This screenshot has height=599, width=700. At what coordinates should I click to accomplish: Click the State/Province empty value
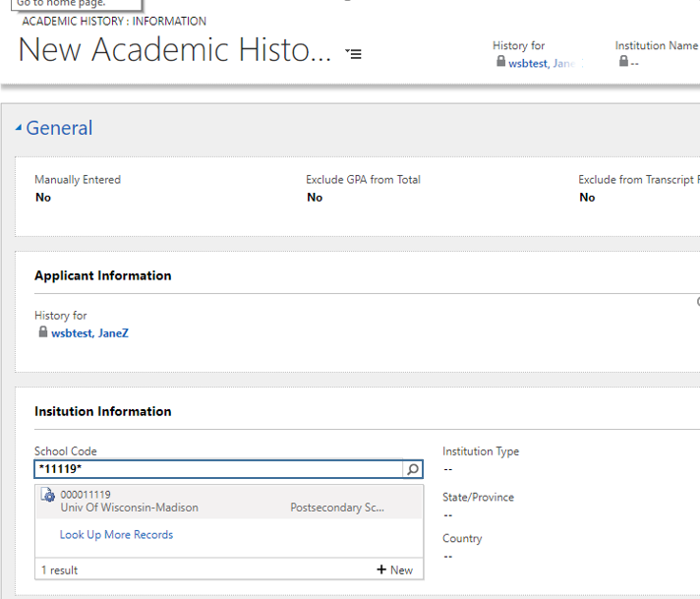pyautogui.click(x=448, y=514)
